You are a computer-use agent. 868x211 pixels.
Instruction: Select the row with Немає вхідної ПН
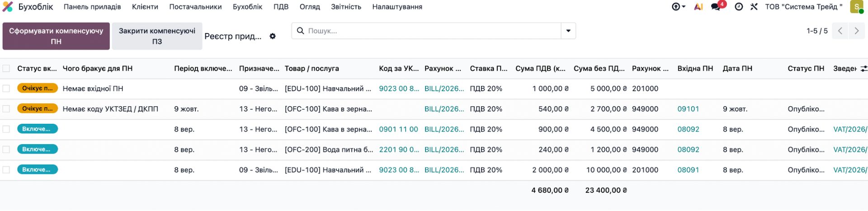6,89
